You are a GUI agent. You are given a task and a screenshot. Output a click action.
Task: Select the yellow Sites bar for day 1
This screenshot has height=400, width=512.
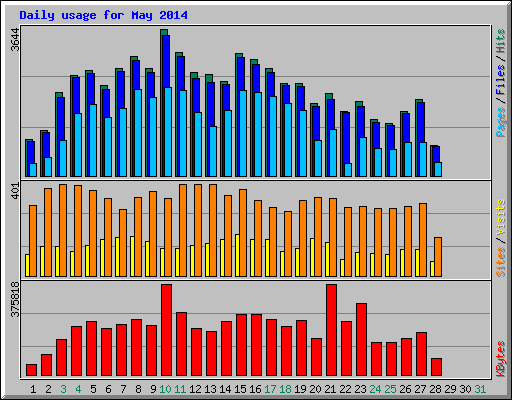(x=27, y=265)
